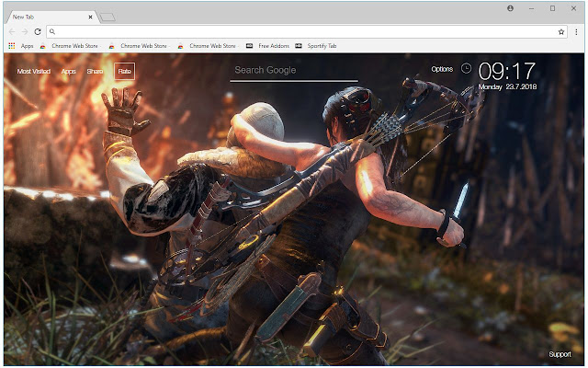Open the Chrome profile avatar icon
Viewport: 588px width, 368px height.
pyautogui.click(x=510, y=8)
